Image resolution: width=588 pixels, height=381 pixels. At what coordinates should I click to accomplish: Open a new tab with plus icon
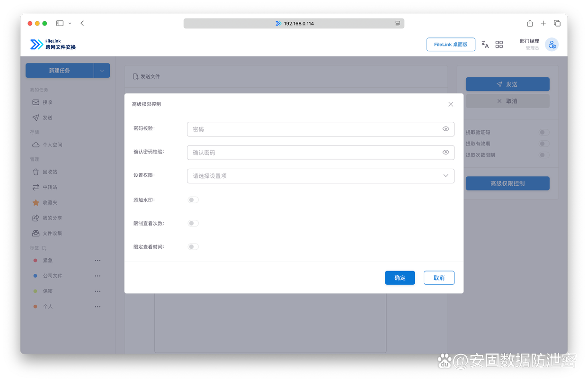coord(543,23)
